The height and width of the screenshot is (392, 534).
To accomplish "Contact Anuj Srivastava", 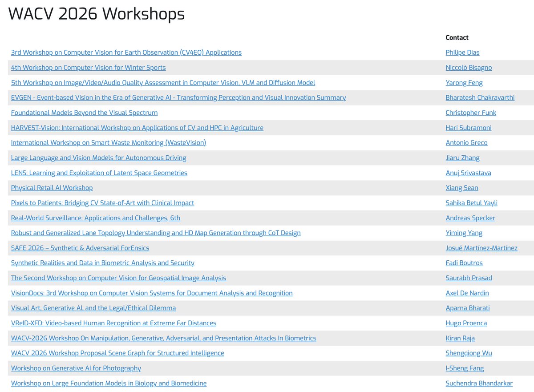I will [x=469, y=173].
